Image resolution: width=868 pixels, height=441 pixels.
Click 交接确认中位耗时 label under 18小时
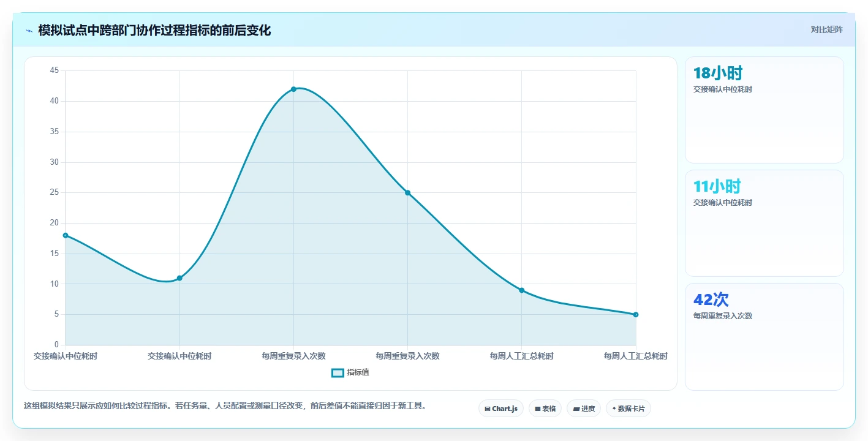723,89
